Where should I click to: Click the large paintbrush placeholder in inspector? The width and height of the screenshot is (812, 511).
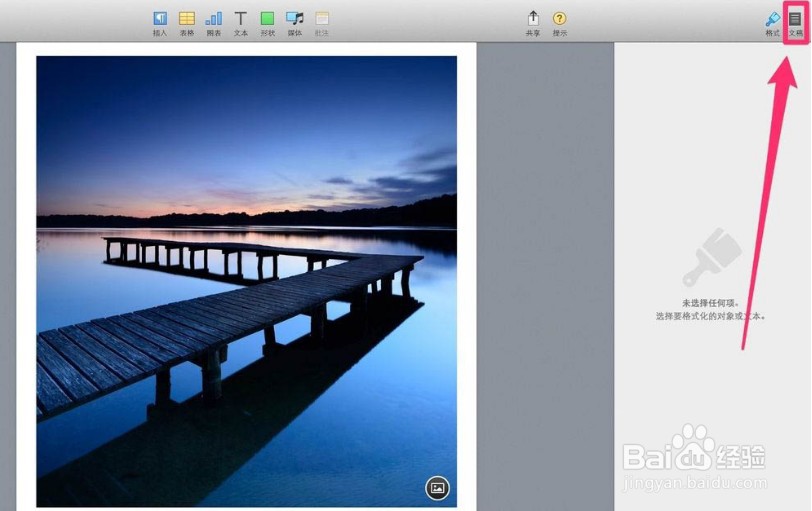pyautogui.click(x=712, y=257)
